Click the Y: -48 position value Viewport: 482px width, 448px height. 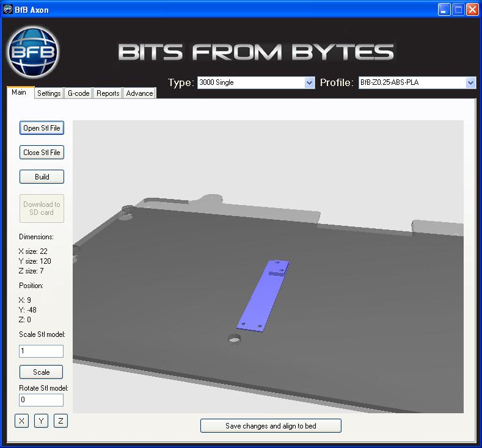pyautogui.click(x=27, y=310)
